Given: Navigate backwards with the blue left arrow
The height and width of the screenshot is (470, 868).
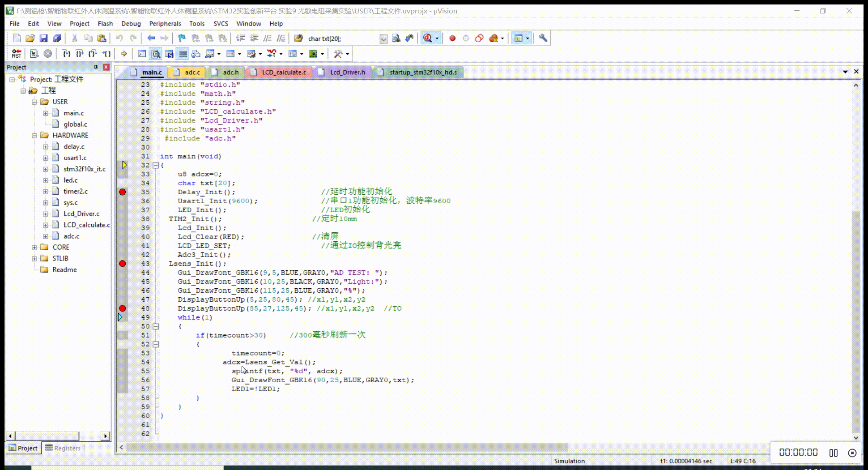Looking at the screenshot, I should (x=151, y=38).
